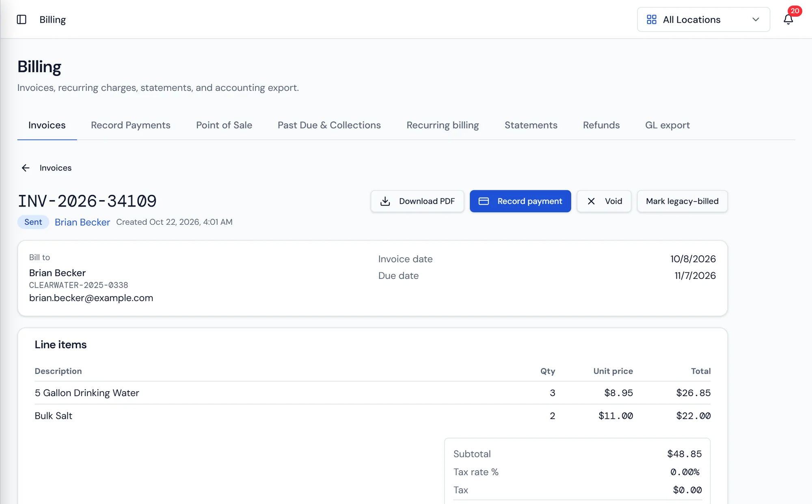Click the back arrow beside Invoices
The height and width of the screenshot is (504, 812).
tap(26, 168)
